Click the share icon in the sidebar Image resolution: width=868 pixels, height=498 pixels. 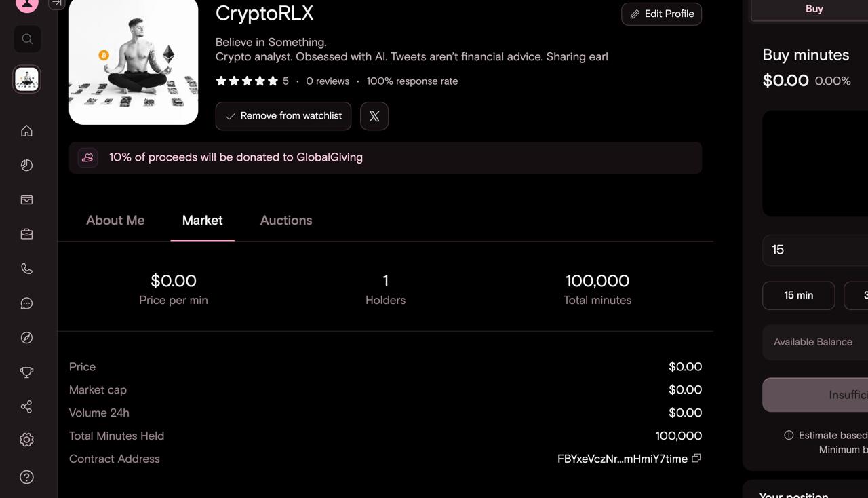tap(26, 406)
